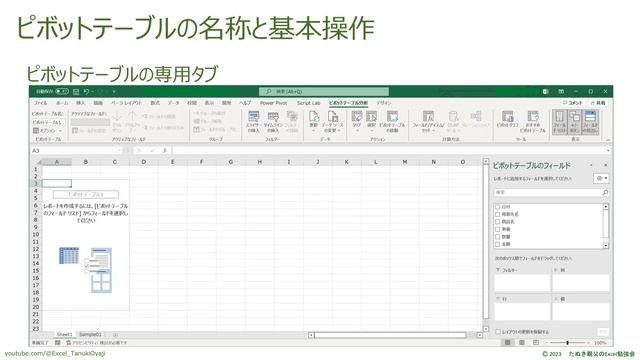Switch to the Sample01 sheet tab

(x=90, y=335)
